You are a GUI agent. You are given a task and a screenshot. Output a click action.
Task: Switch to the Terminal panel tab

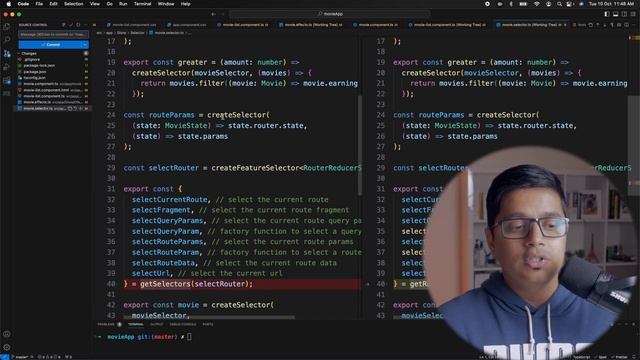(x=136, y=324)
